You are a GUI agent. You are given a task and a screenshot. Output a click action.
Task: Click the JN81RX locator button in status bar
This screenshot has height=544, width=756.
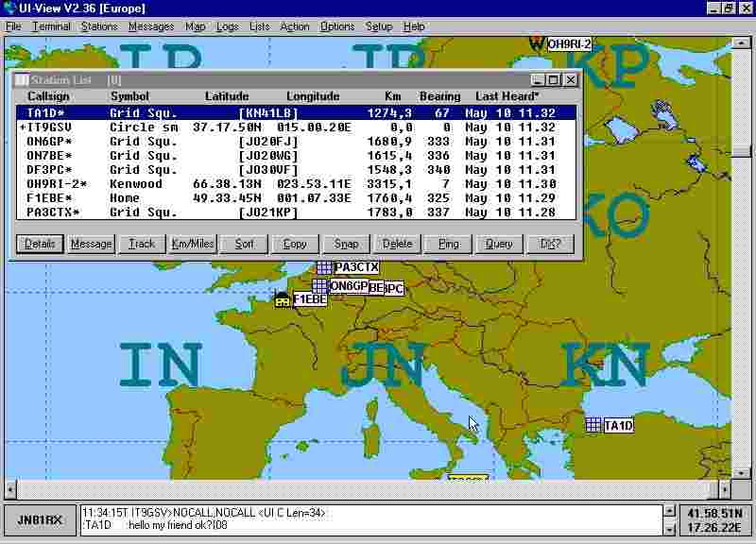[40, 519]
